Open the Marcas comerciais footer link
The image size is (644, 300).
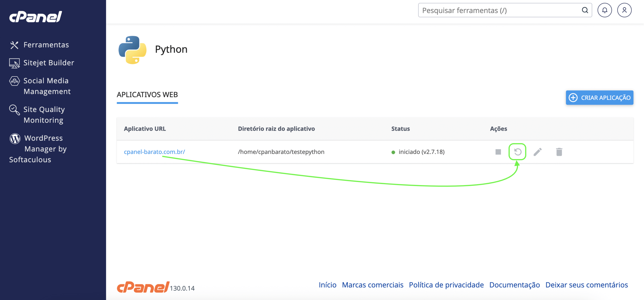pyautogui.click(x=373, y=285)
